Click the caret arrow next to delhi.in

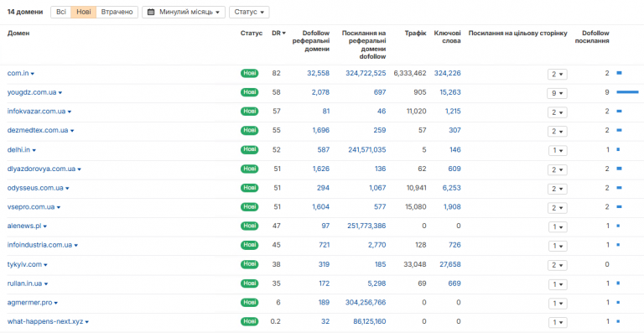[x=34, y=150]
